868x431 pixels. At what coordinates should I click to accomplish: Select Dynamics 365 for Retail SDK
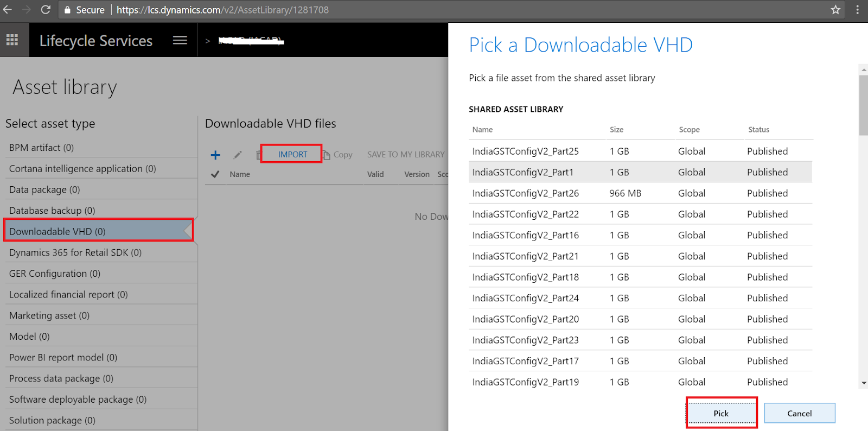click(101, 252)
